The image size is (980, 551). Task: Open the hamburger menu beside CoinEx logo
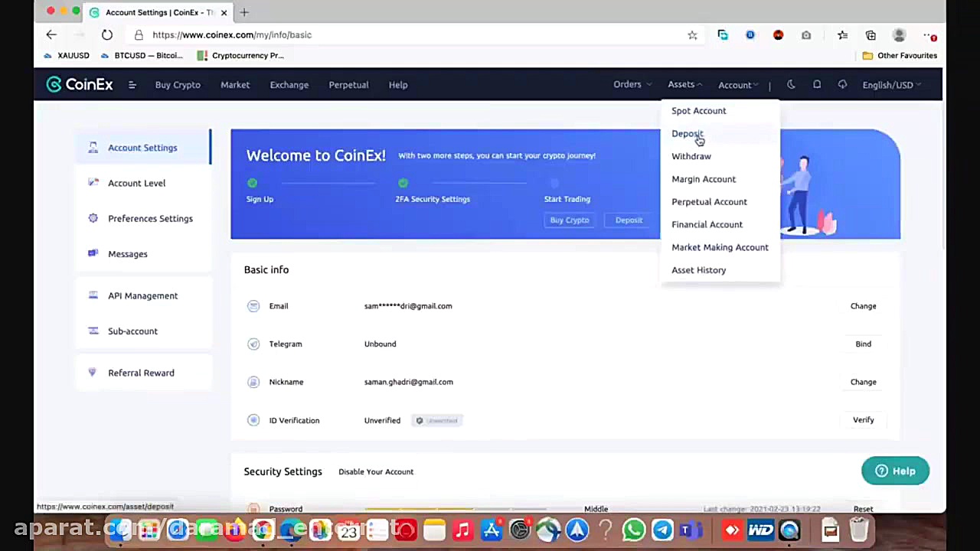coord(132,85)
